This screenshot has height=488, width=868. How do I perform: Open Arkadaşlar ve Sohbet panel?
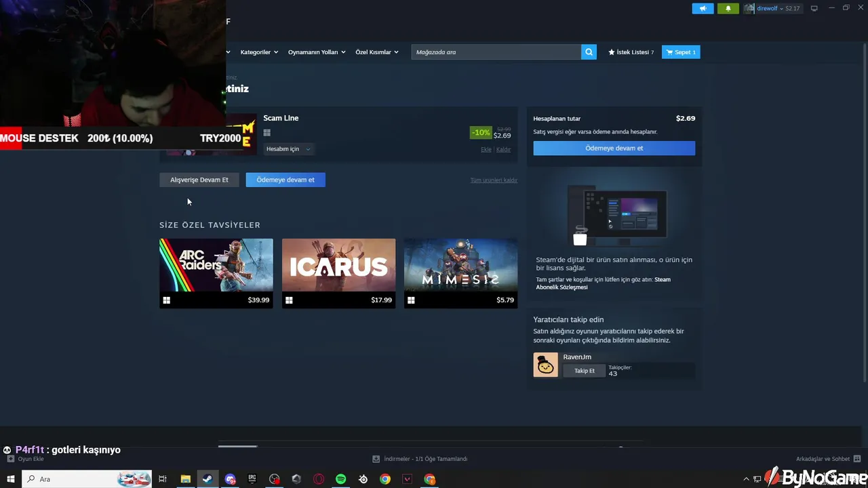(829, 459)
